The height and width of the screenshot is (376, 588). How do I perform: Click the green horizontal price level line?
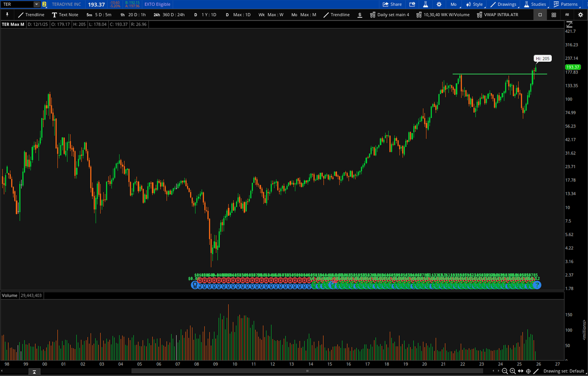point(499,74)
